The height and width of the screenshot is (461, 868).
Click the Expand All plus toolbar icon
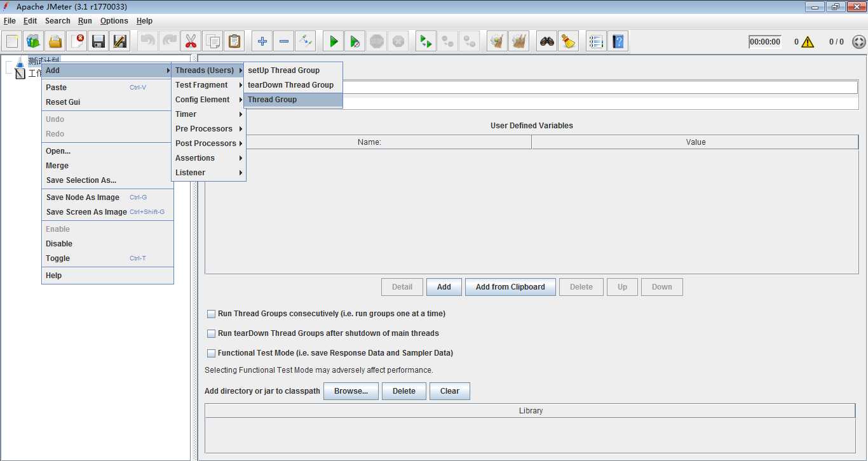[x=262, y=41]
